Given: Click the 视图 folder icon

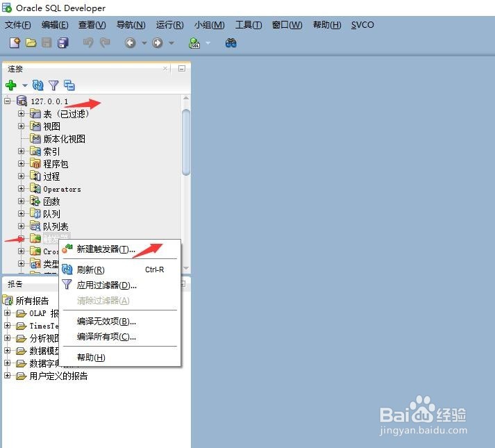Looking at the screenshot, I should pos(35,126).
